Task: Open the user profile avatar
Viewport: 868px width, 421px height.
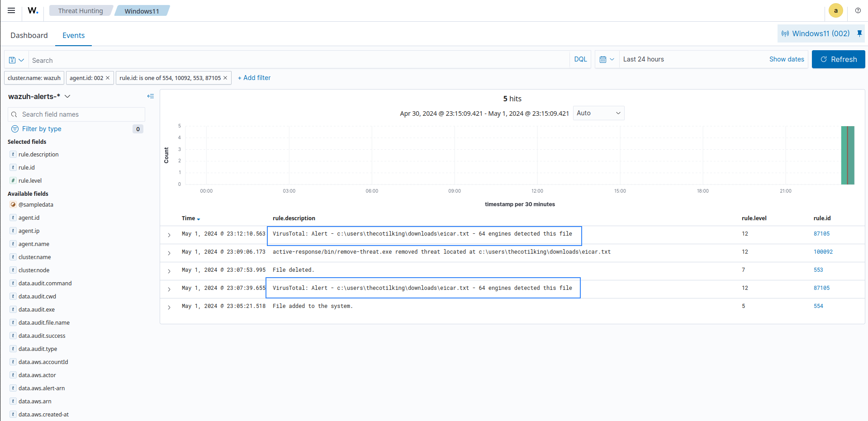Action: (835, 10)
